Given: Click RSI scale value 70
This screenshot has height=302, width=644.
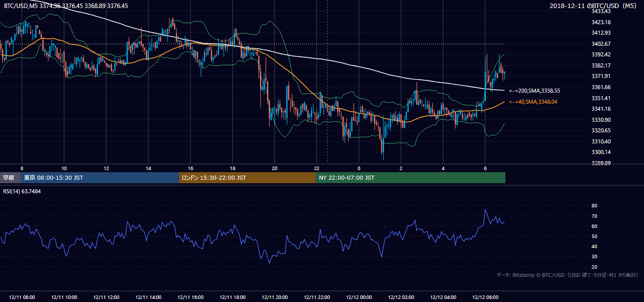Looking at the screenshot, I should tap(594, 216).
